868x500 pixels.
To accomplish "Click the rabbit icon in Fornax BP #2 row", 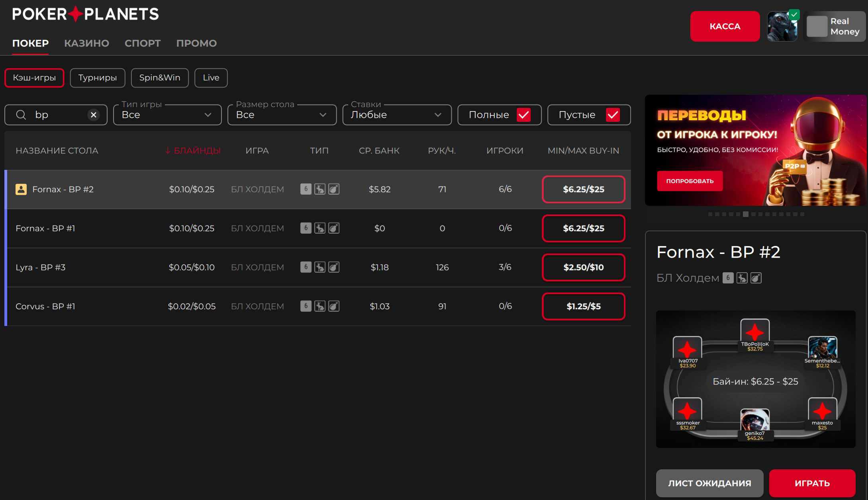I will [320, 189].
